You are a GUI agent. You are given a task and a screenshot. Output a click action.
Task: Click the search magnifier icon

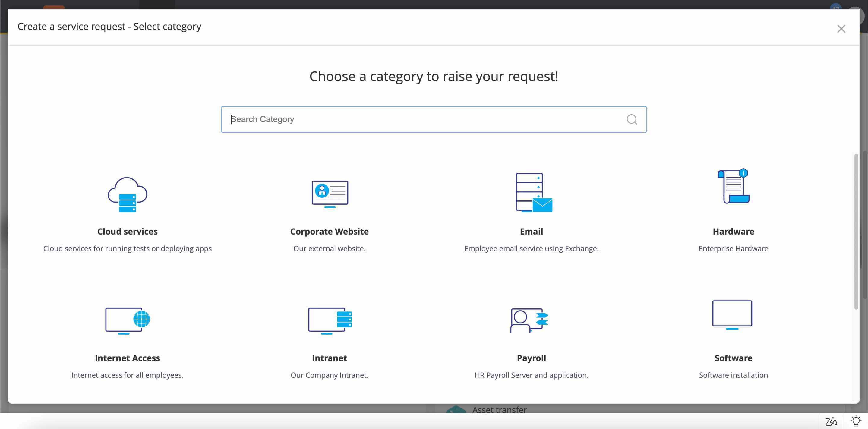point(631,119)
